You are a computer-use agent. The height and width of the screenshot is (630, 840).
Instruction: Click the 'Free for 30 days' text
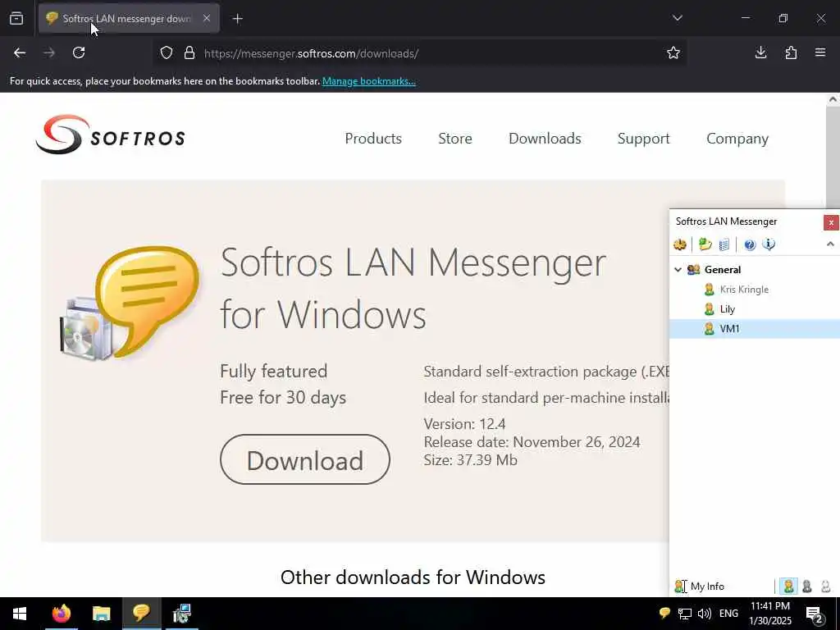click(x=283, y=398)
